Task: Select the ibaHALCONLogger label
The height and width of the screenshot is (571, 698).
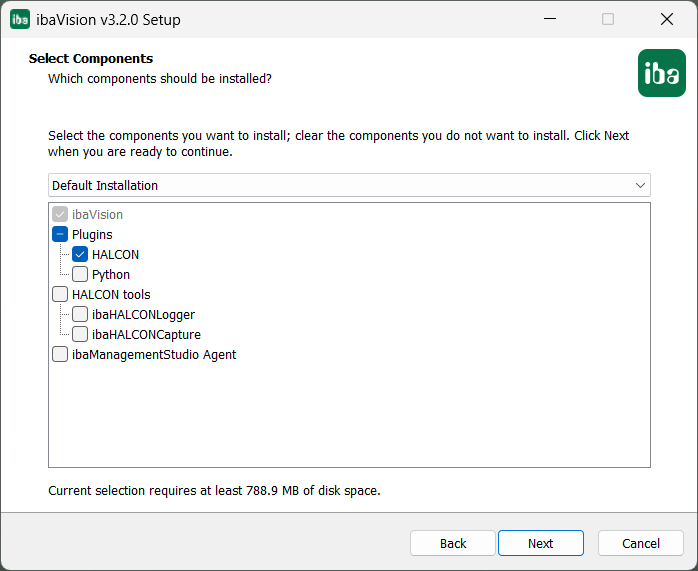Action: [x=143, y=315]
